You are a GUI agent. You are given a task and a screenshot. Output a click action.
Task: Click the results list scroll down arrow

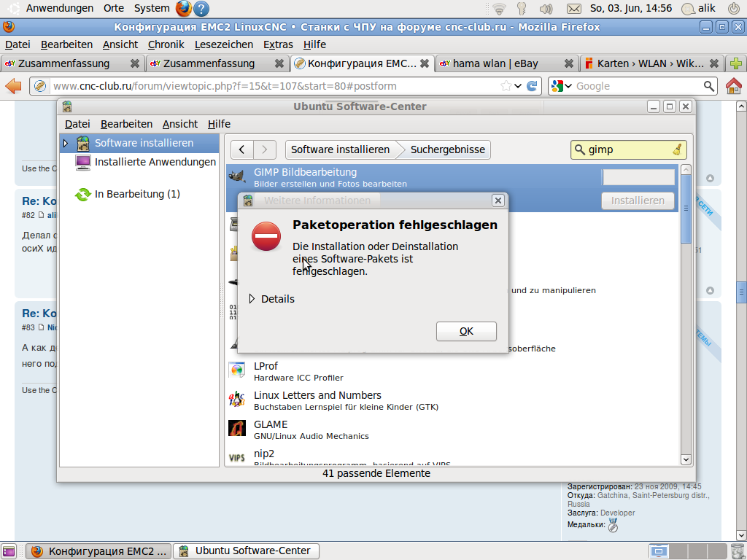tap(686, 459)
